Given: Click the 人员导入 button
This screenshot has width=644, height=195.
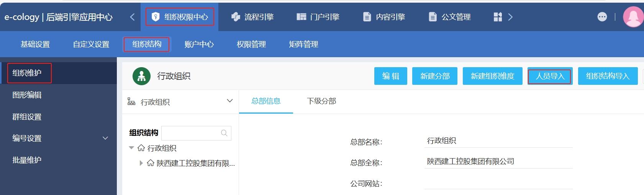Looking at the screenshot, I should point(550,76).
